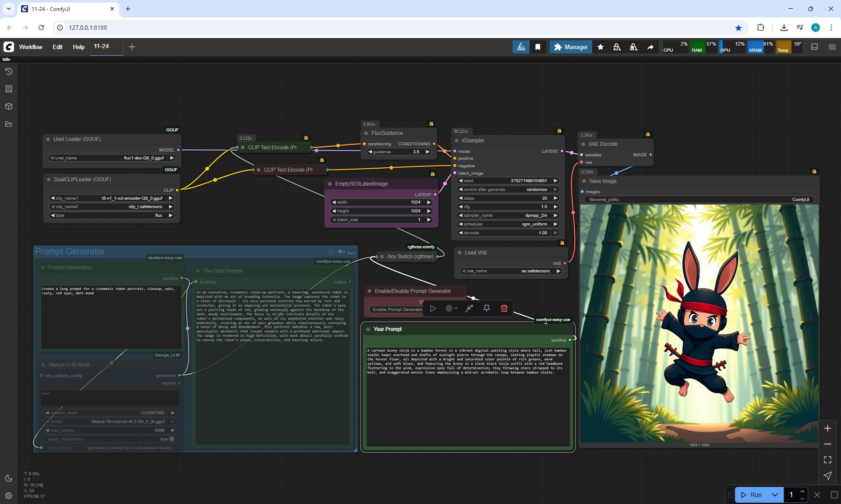Click the red trash delete node icon
Screen dimensions: 841x504
504,308
